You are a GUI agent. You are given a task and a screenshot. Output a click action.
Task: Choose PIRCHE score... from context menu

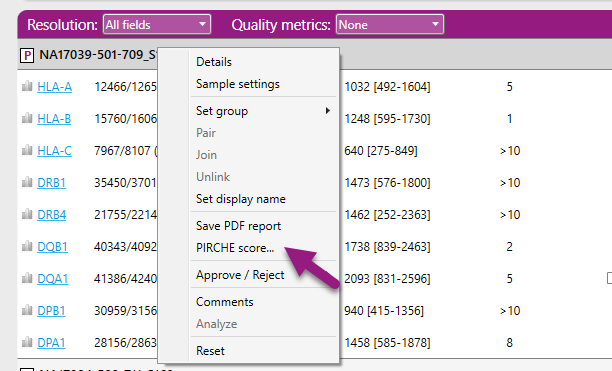pyautogui.click(x=235, y=248)
